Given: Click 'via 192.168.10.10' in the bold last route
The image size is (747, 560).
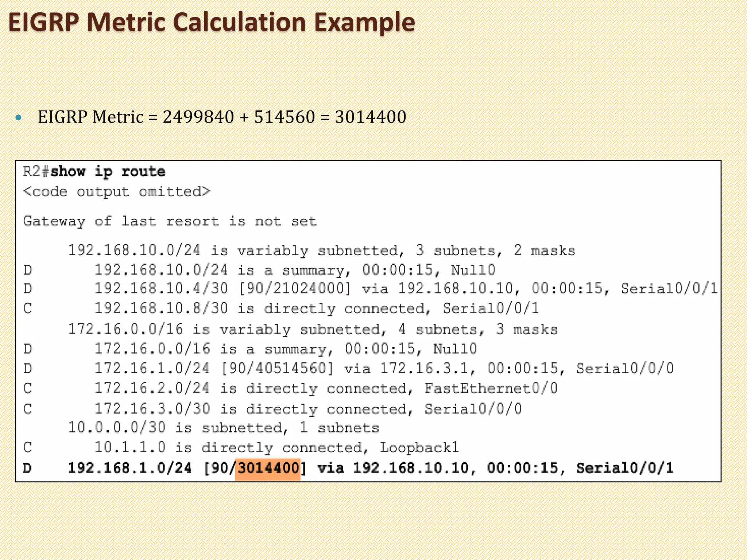Looking at the screenshot, I should (x=393, y=468).
